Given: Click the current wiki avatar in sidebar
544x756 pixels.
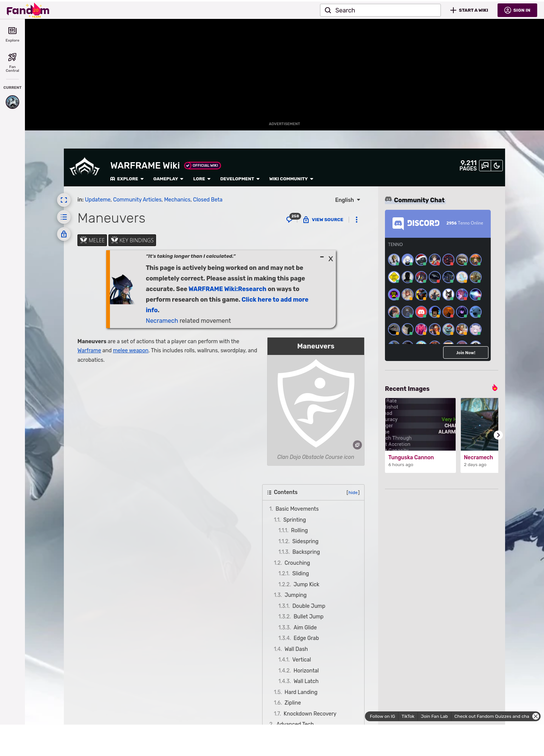Looking at the screenshot, I should [12, 102].
